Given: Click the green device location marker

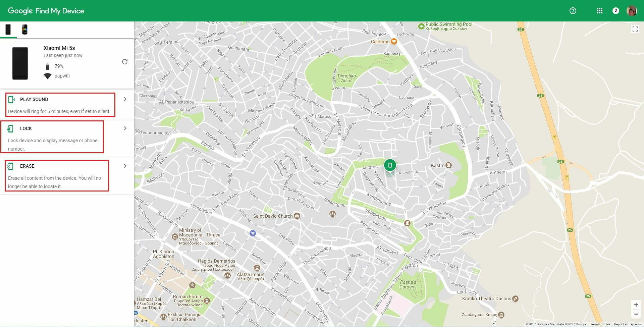Looking at the screenshot, I should pos(390,165).
